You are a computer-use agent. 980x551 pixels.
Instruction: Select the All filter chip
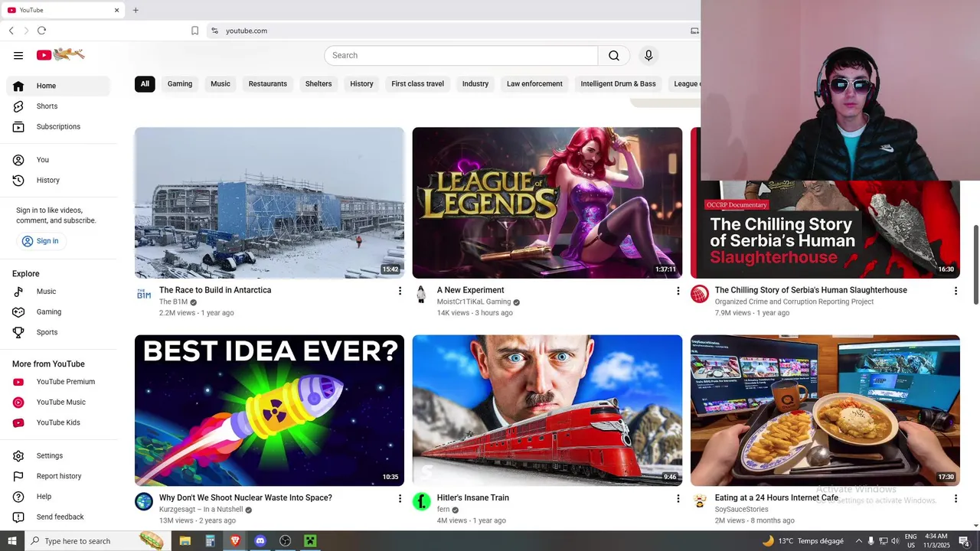coord(145,83)
